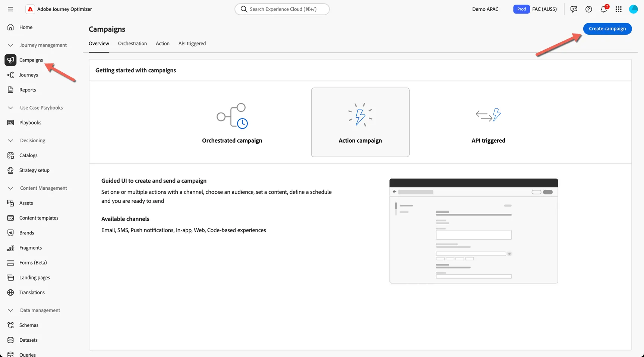Click the Schemas icon

point(10,325)
